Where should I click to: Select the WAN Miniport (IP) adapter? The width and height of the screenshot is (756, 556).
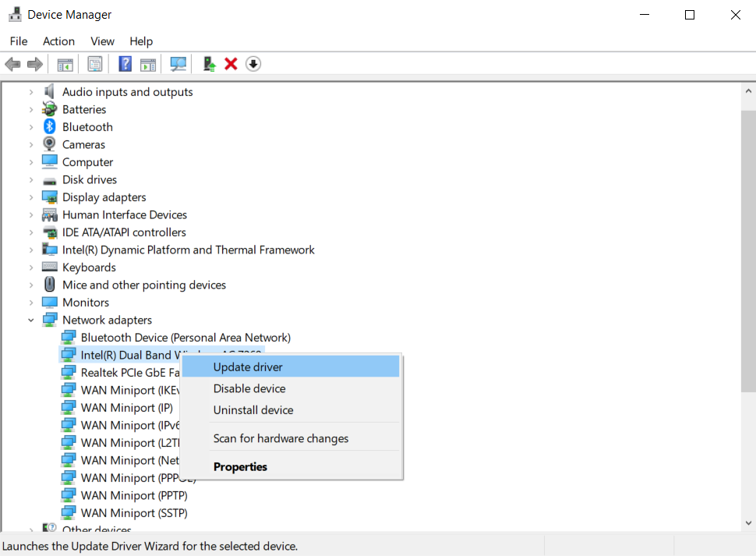click(127, 408)
